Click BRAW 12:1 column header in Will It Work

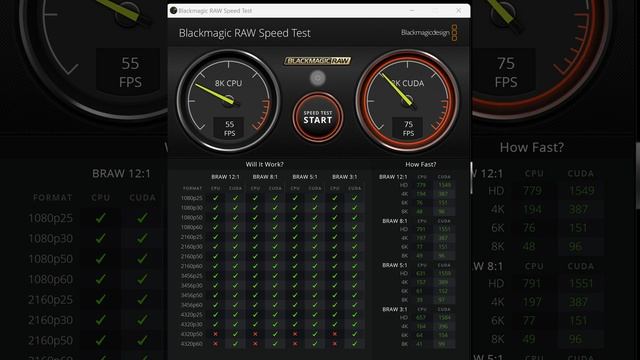225,177
